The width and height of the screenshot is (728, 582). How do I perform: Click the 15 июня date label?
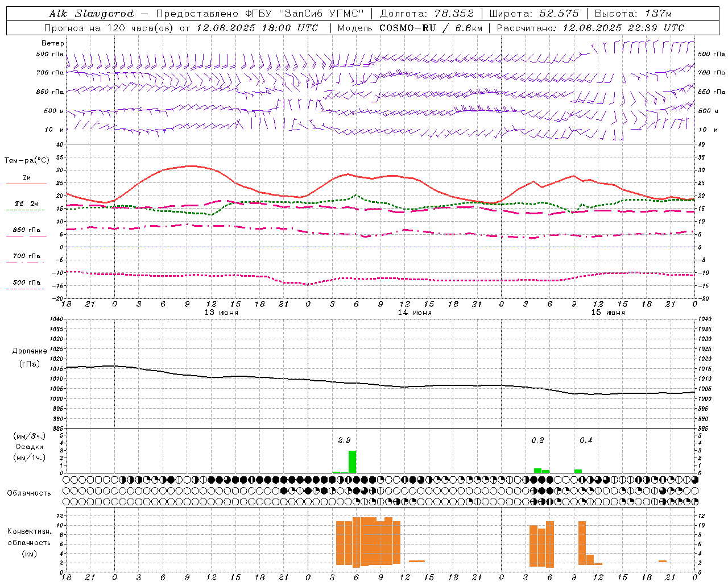608,313
